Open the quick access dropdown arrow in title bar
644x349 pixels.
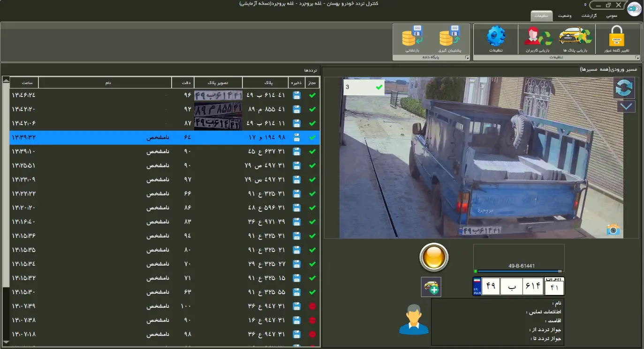pyautogui.click(x=585, y=5)
